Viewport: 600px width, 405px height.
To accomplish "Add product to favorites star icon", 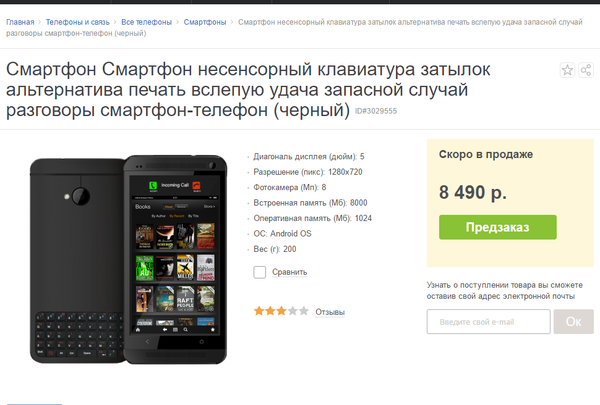I will (x=567, y=70).
